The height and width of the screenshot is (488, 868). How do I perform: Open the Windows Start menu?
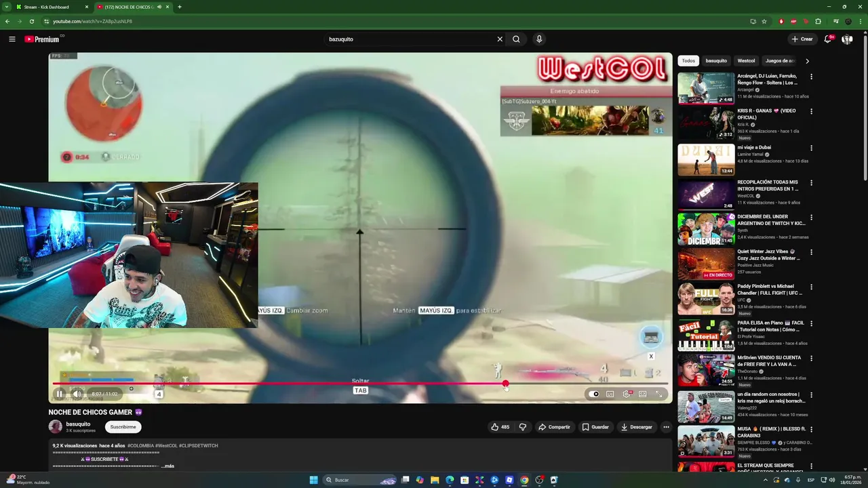coord(313,480)
